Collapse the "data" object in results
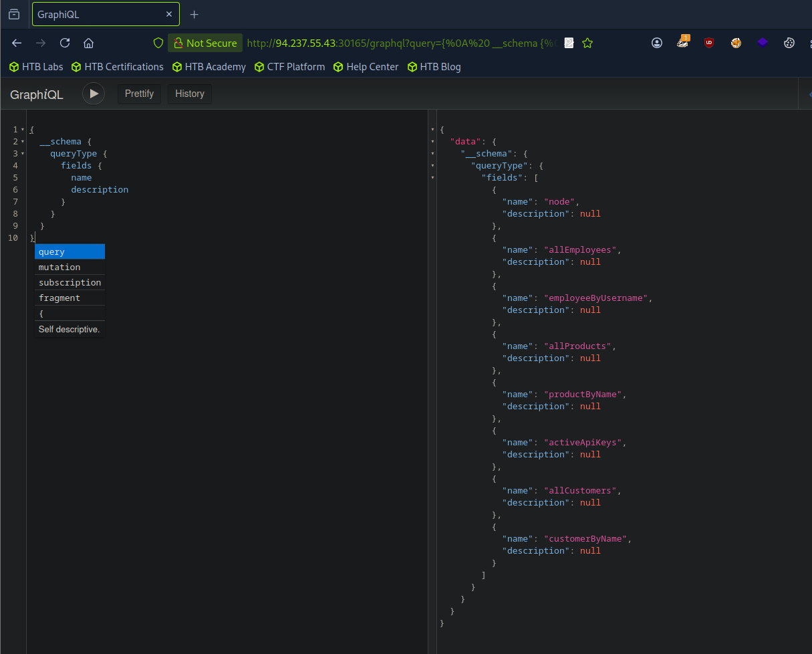The height and width of the screenshot is (654, 812). (432, 142)
